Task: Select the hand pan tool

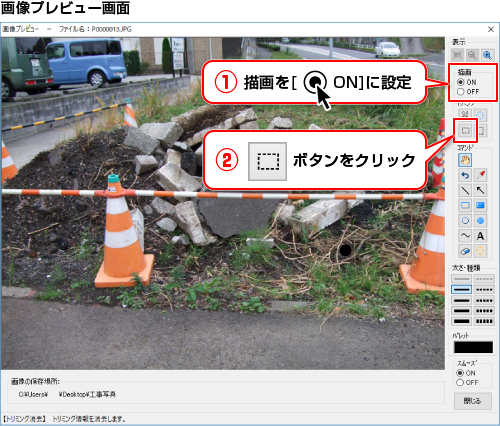Action: point(465,160)
